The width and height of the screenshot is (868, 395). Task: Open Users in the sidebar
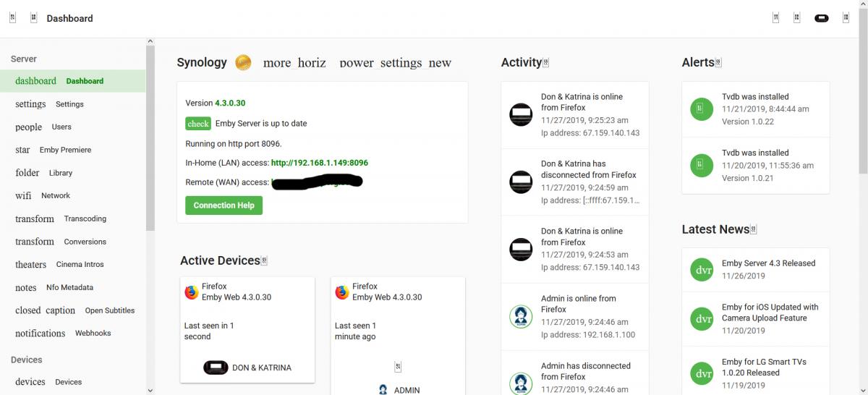click(x=72, y=127)
